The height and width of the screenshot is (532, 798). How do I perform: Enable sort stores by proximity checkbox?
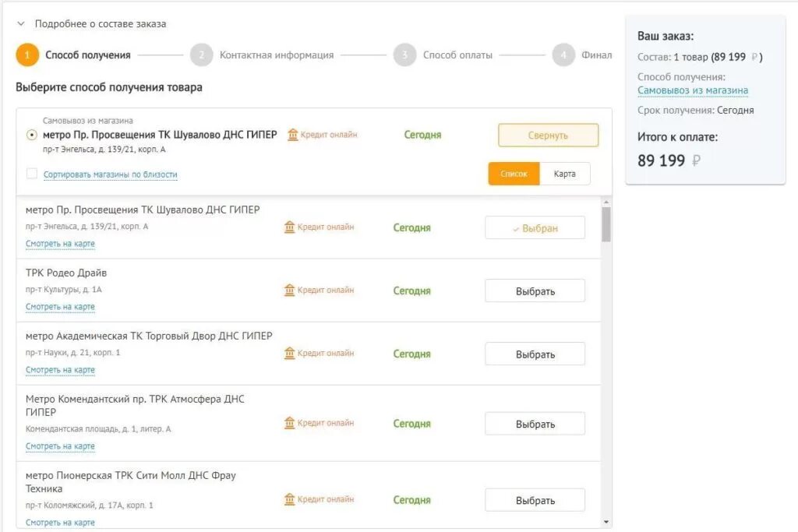32,174
